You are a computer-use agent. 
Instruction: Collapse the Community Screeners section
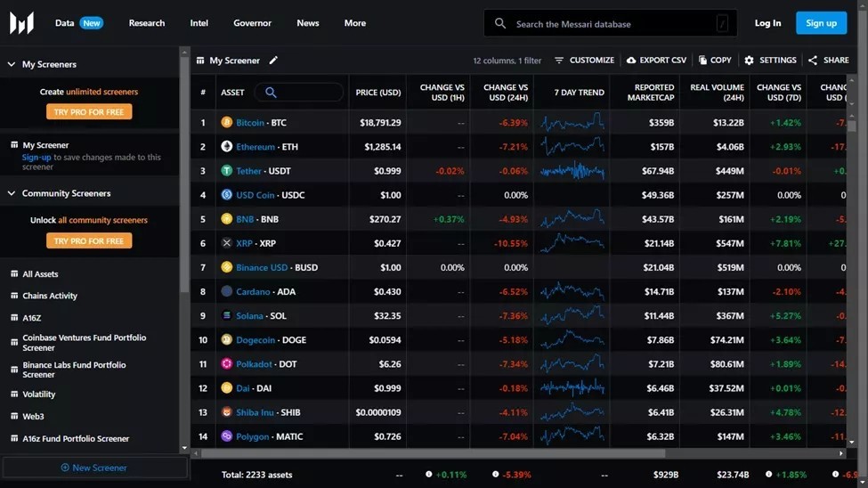point(11,193)
